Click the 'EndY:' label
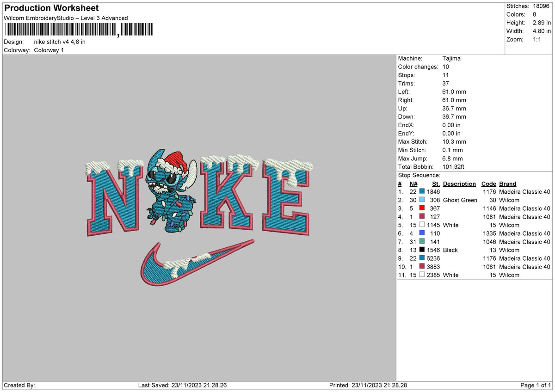 (x=406, y=134)
